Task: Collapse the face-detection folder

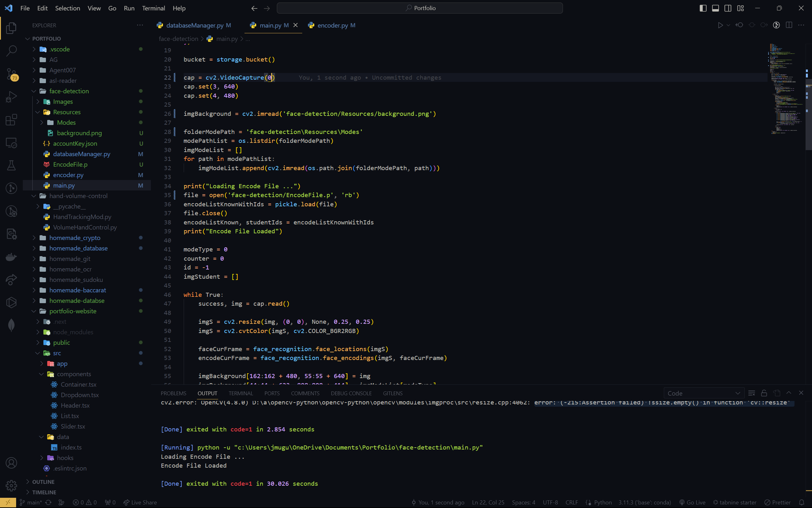Action: (86, 91)
